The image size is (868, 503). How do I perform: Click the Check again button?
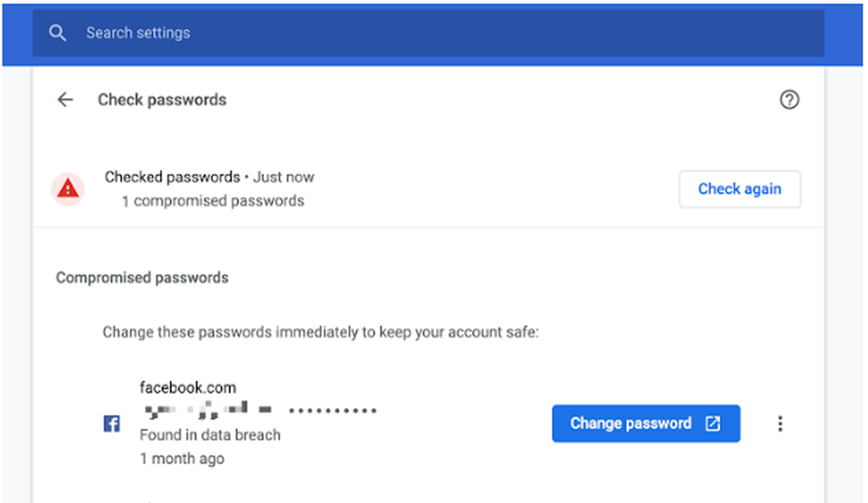740,189
